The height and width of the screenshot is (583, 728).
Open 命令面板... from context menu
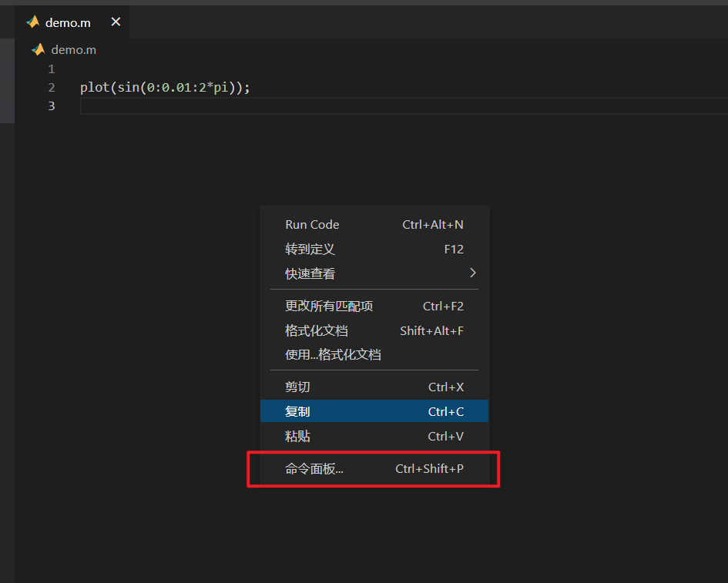coord(374,469)
